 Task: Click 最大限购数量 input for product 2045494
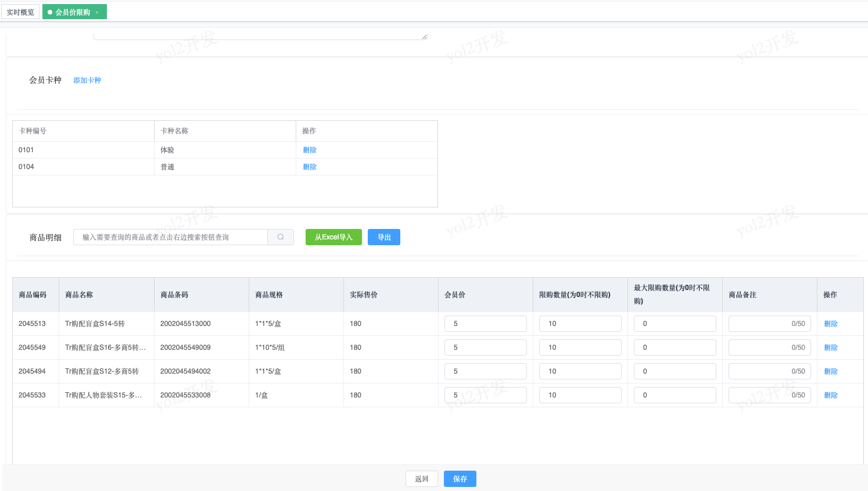(x=675, y=371)
